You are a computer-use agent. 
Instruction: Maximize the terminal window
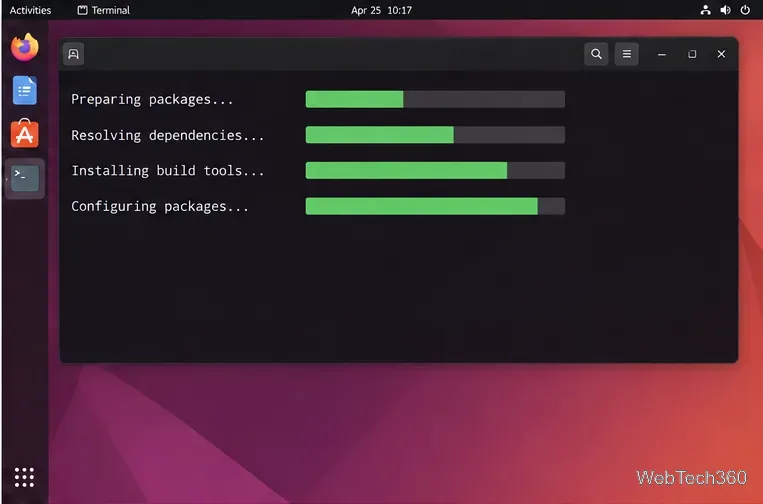coord(692,54)
